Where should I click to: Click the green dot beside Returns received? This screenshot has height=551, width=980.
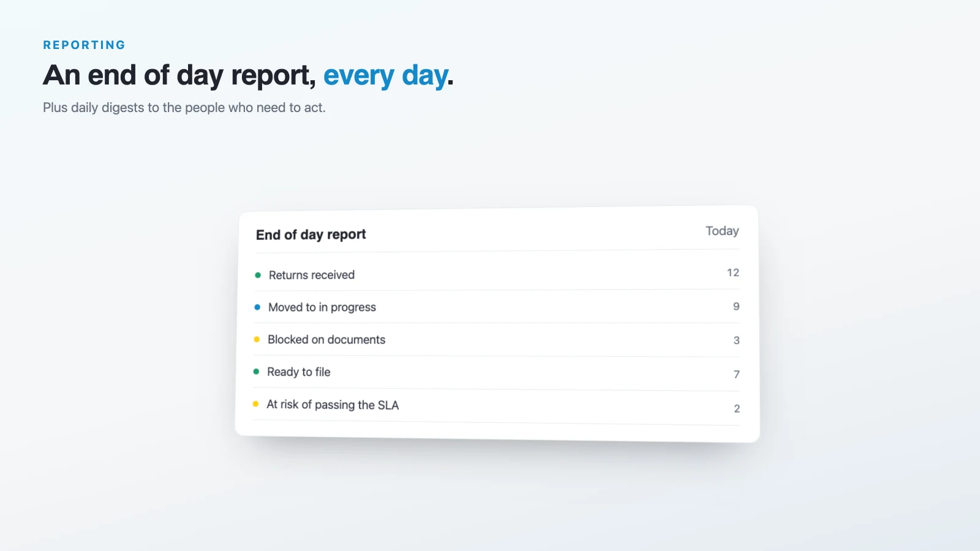pyautogui.click(x=258, y=275)
